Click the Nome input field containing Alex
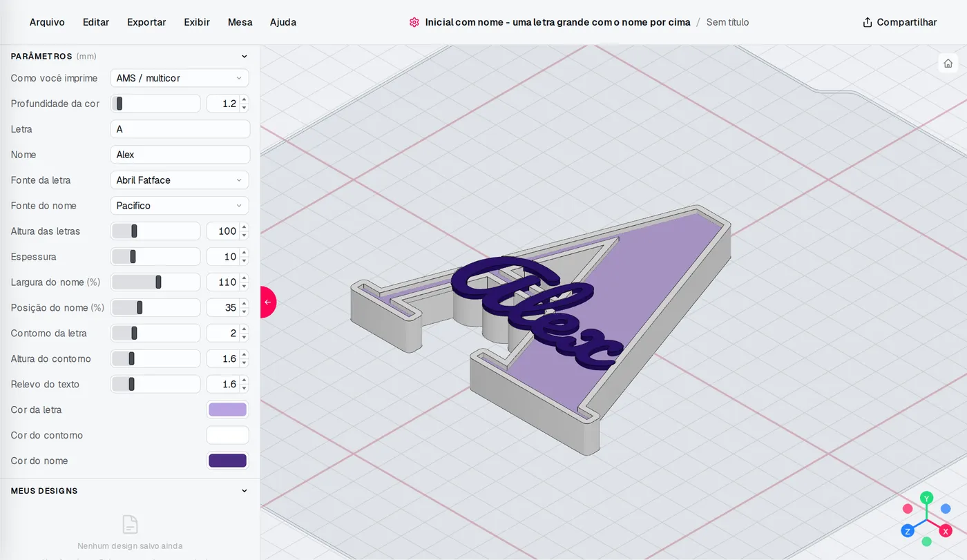967x560 pixels. pos(180,155)
